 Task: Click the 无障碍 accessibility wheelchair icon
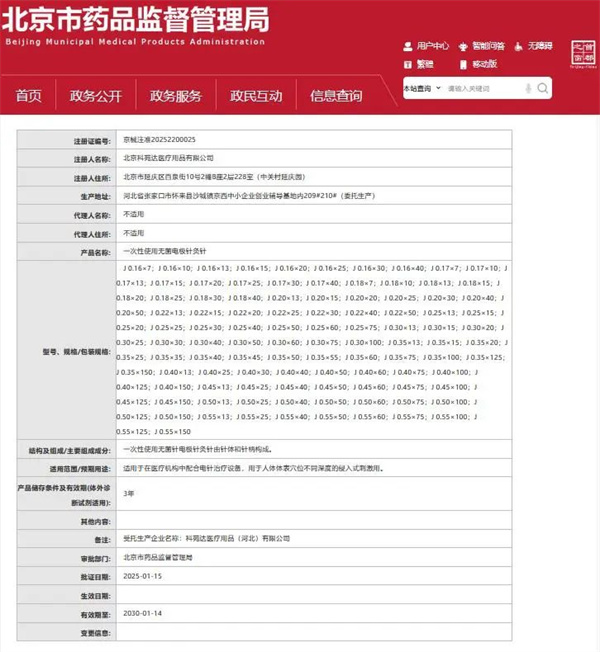pyautogui.click(x=520, y=47)
